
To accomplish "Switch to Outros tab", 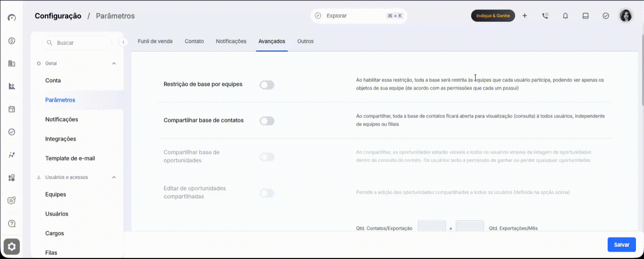I will click(x=305, y=41).
